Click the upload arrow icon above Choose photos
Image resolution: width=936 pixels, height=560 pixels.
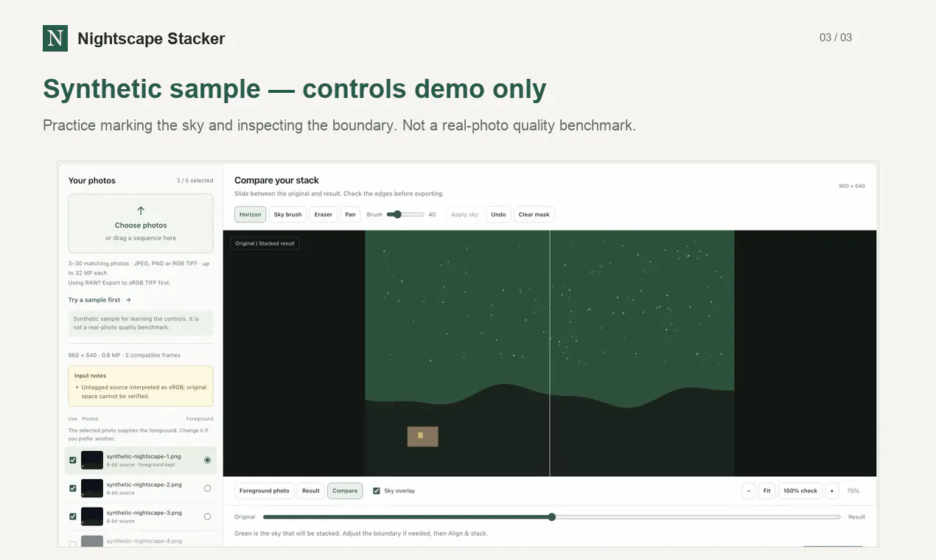pyautogui.click(x=141, y=211)
